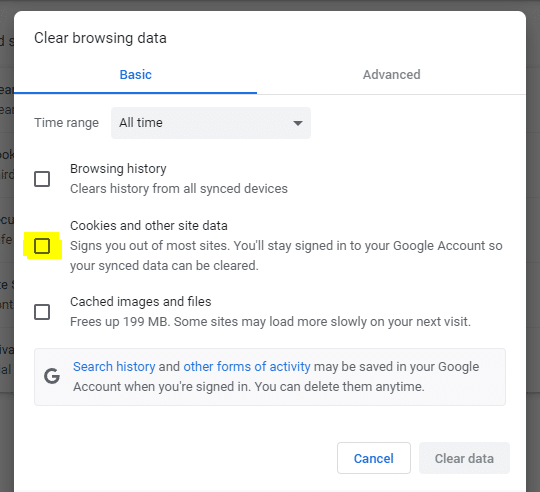Open the Search history link
This screenshot has width=540, height=492.
(x=114, y=367)
